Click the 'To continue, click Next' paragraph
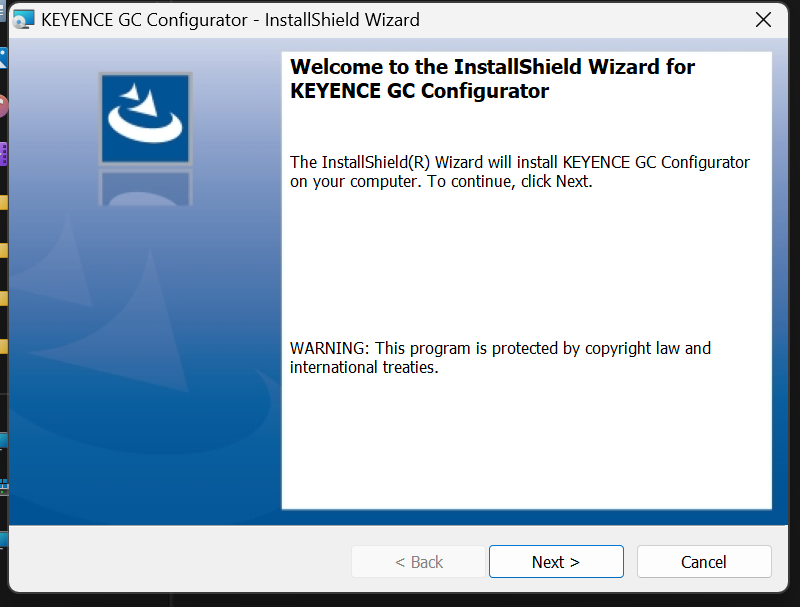Image resolution: width=800 pixels, height=607 pixels. pyautogui.click(x=519, y=172)
